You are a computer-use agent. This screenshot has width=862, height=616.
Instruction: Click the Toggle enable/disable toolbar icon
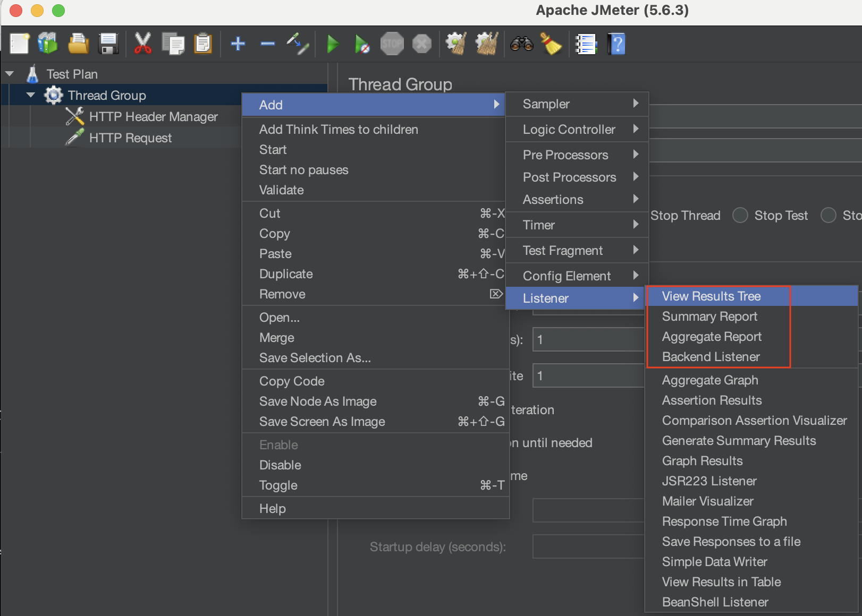[x=298, y=44]
